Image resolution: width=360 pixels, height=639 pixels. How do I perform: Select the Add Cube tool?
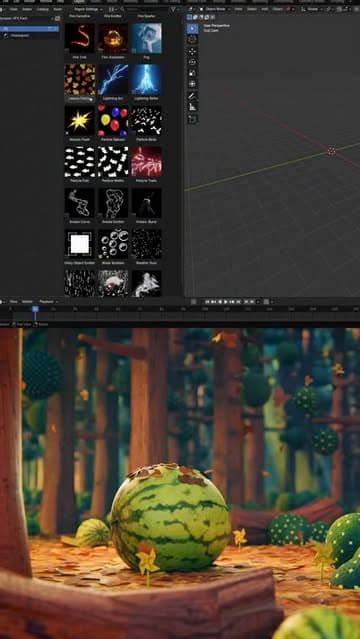[x=192, y=119]
